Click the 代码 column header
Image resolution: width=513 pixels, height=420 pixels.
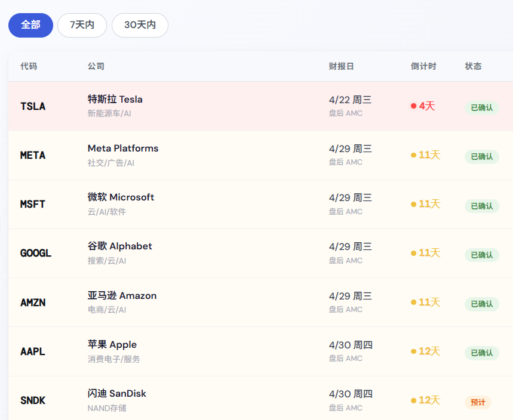point(29,66)
